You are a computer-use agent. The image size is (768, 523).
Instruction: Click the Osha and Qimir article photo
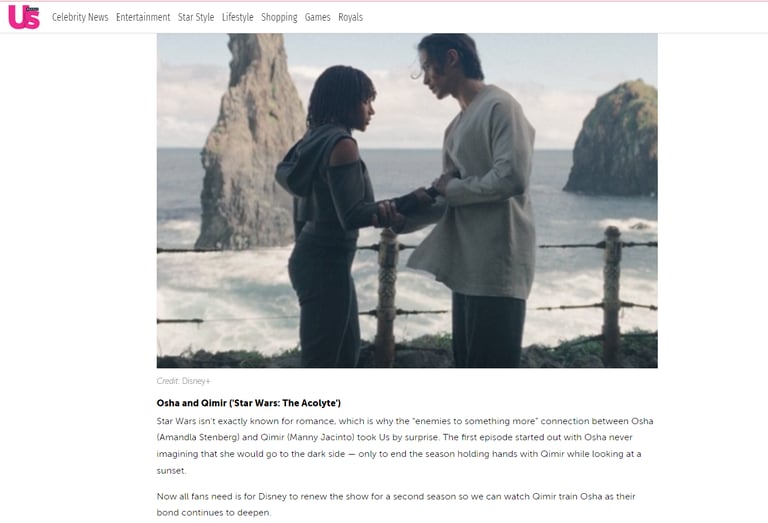407,200
